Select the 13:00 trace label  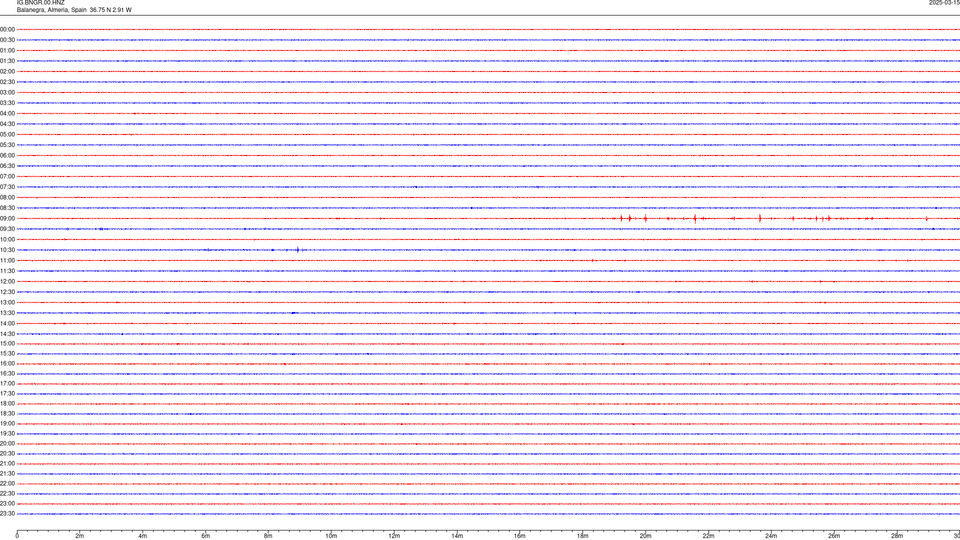click(7, 302)
